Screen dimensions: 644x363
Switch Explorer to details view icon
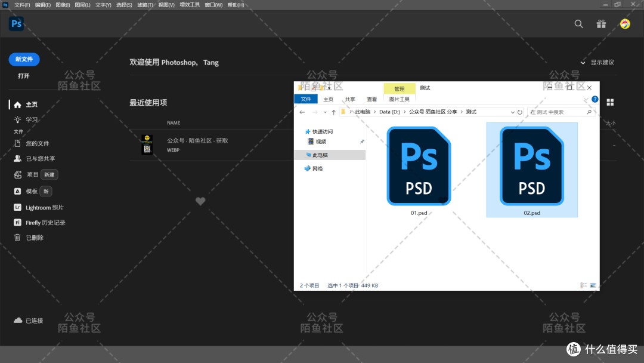point(583,285)
